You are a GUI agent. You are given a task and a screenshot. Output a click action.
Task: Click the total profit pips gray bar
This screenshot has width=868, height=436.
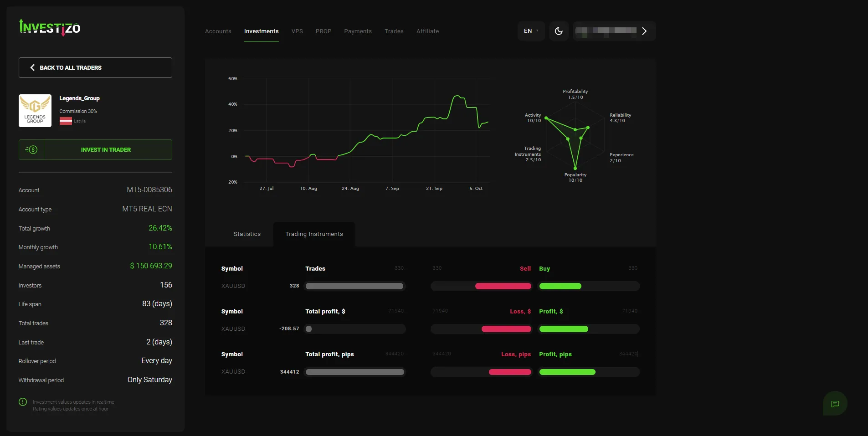(355, 372)
